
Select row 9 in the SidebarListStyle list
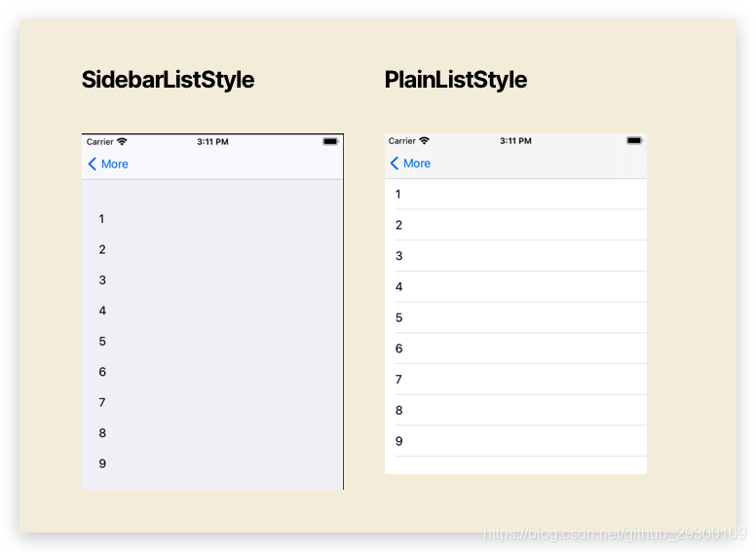click(212, 463)
